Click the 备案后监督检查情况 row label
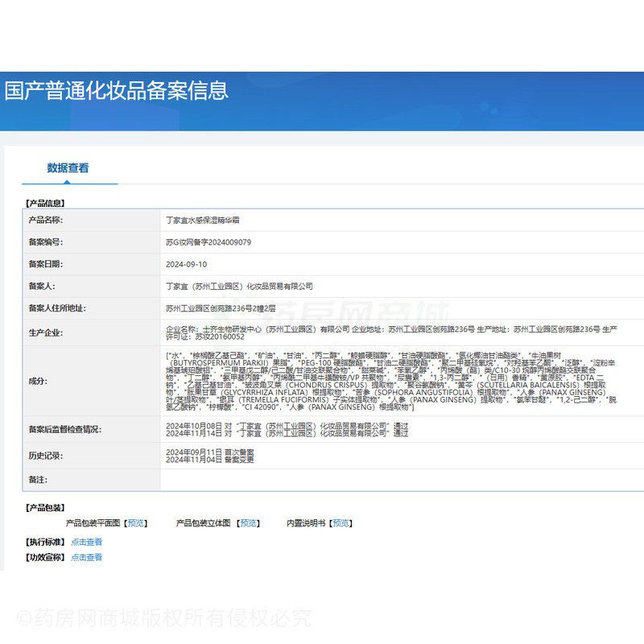The image size is (644, 644). point(65,429)
